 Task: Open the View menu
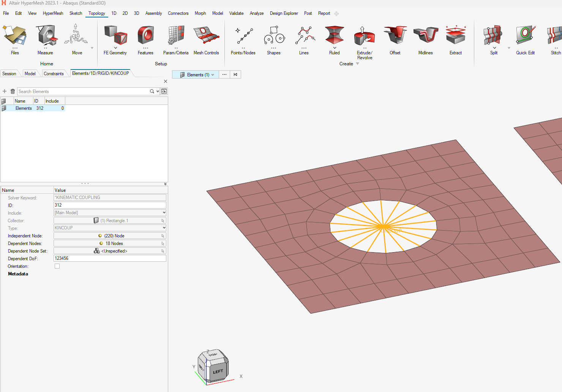point(32,13)
